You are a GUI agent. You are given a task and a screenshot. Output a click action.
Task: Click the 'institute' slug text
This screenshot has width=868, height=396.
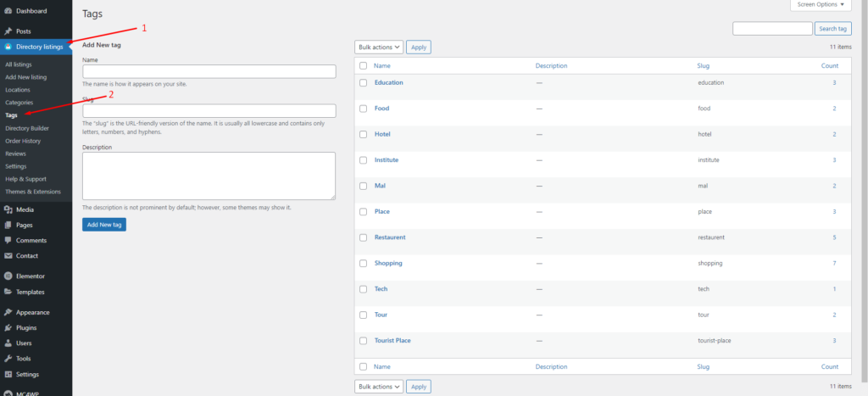click(709, 160)
